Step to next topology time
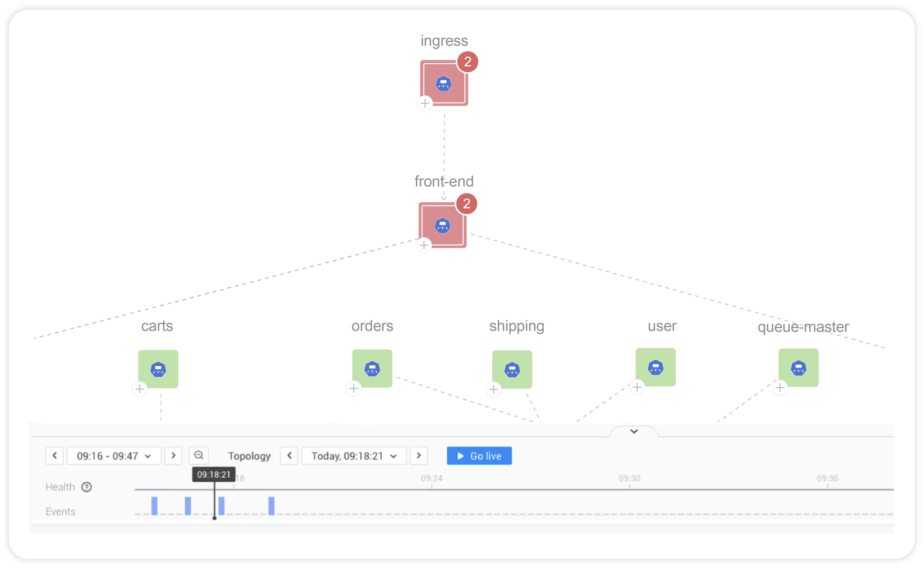Screen dimensions: 924x568 [x=419, y=456]
